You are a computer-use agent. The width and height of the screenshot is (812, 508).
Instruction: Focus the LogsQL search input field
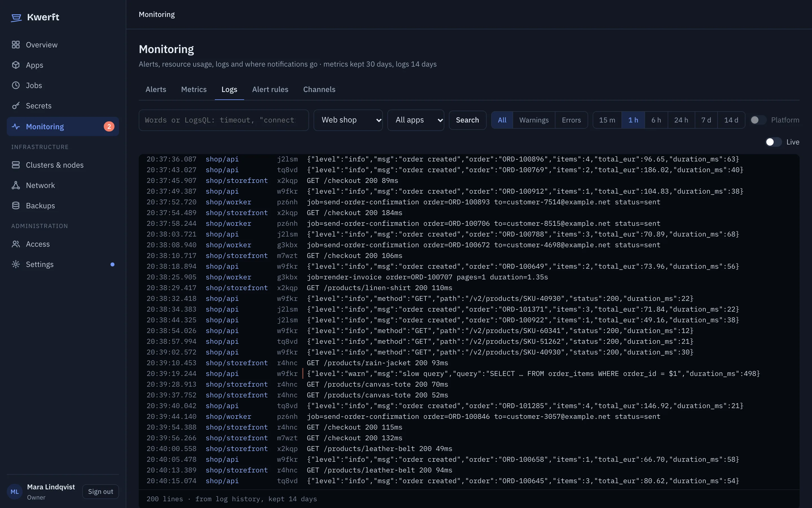[x=224, y=120]
